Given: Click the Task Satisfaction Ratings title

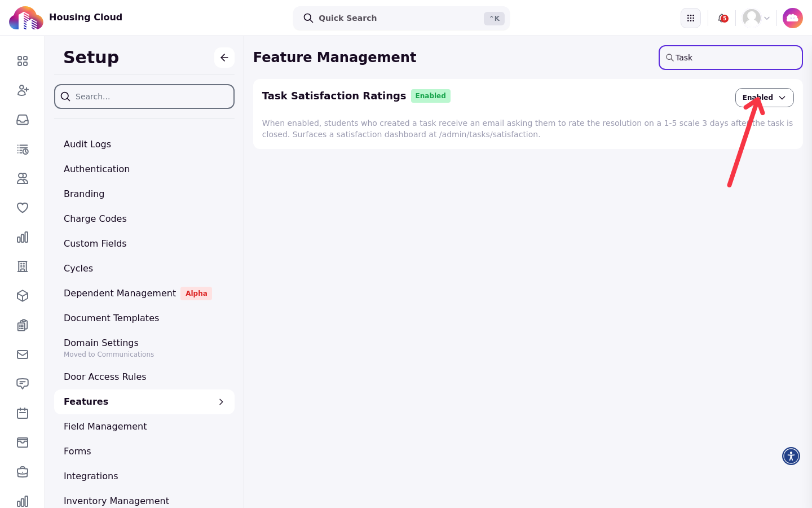Looking at the screenshot, I should coord(334,96).
